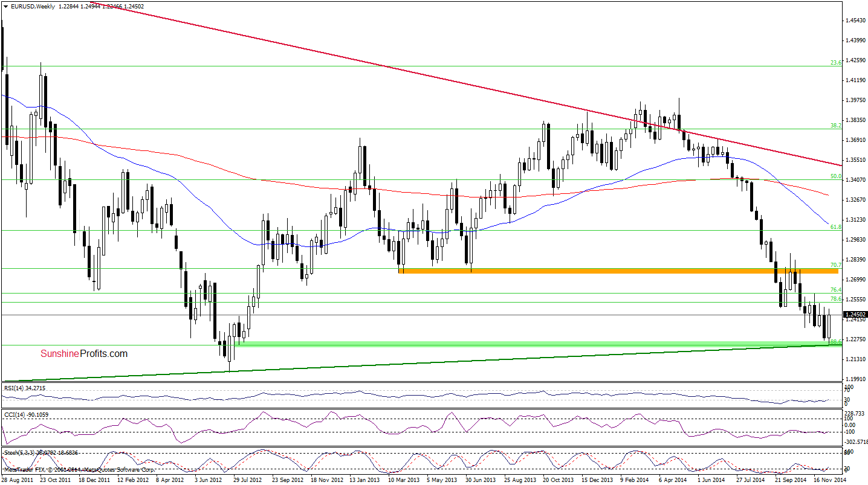Click the 27 Jul 2014 date label
Screen dimensions: 868x485
[x=751, y=480]
